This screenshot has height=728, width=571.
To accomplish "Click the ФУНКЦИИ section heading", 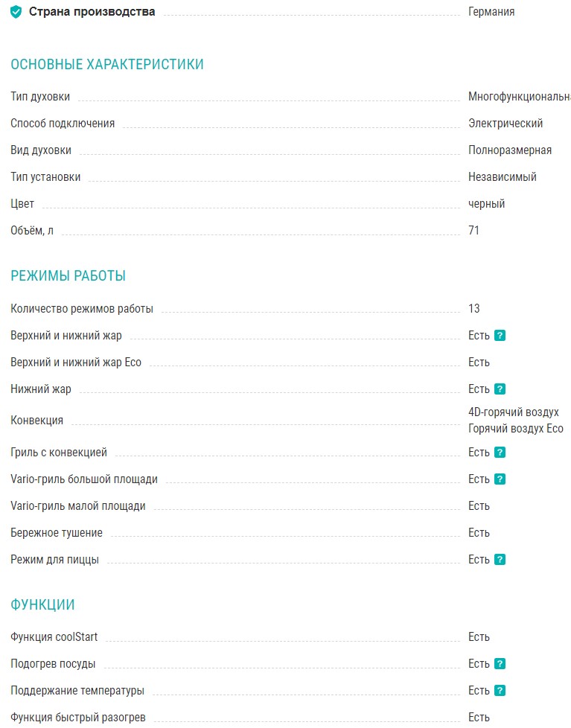I will [x=42, y=604].
